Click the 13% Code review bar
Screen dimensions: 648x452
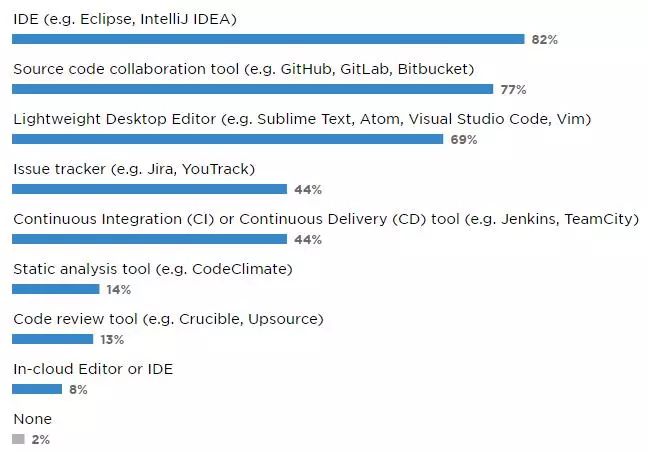pyautogui.click(x=52, y=339)
